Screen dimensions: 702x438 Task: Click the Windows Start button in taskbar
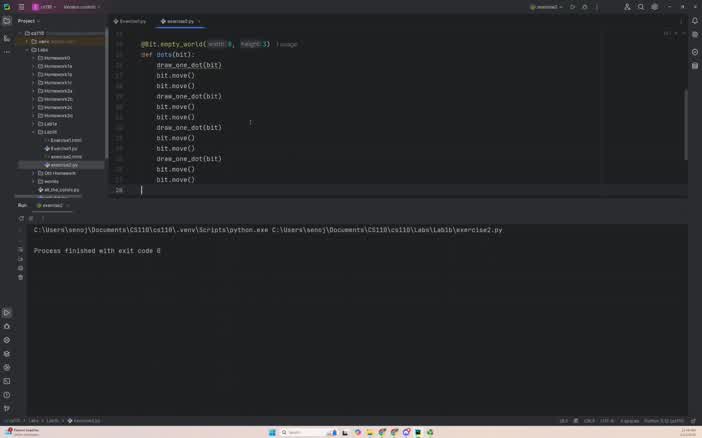(x=271, y=432)
